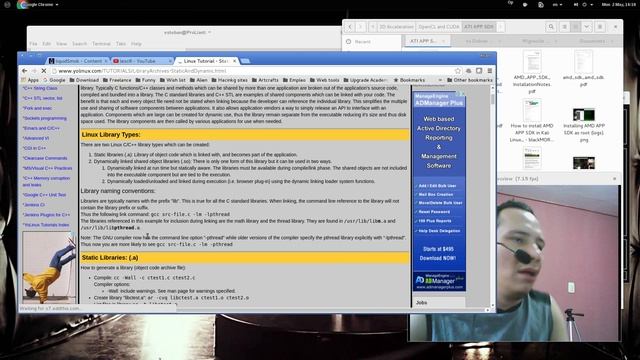Open the Apps shortcut in bookmarks bar

pos(30,80)
